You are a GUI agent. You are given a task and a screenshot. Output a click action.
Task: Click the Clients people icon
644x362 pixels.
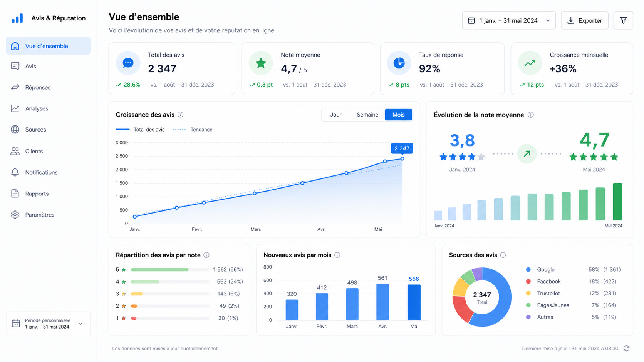(15, 151)
